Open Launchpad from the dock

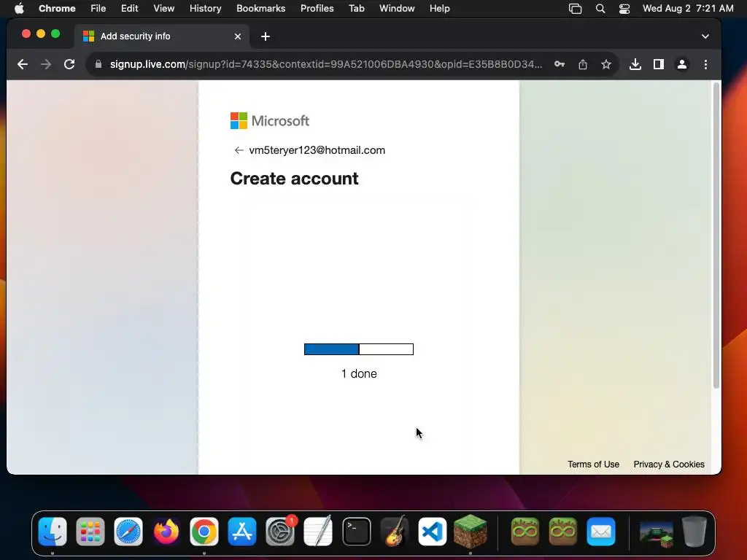pyautogui.click(x=90, y=532)
